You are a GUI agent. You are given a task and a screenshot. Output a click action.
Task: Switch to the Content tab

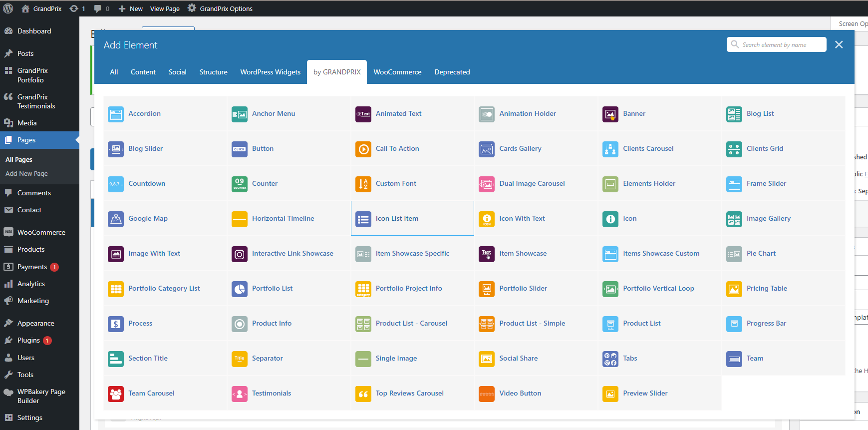(x=143, y=72)
